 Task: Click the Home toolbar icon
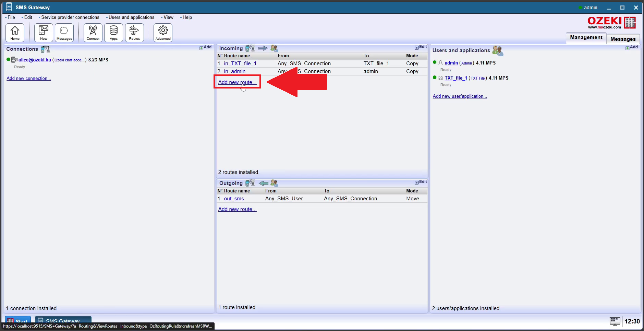[x=15, y=33]
